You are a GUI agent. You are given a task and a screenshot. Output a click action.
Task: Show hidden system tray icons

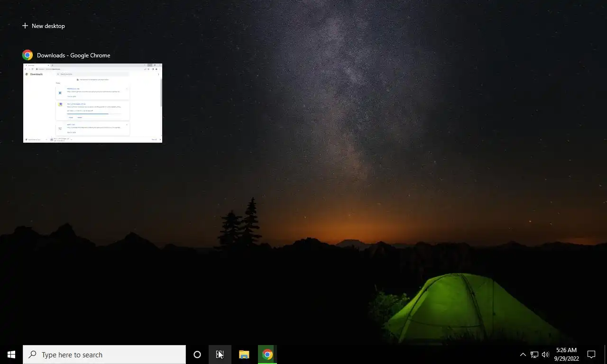point(523,355)
